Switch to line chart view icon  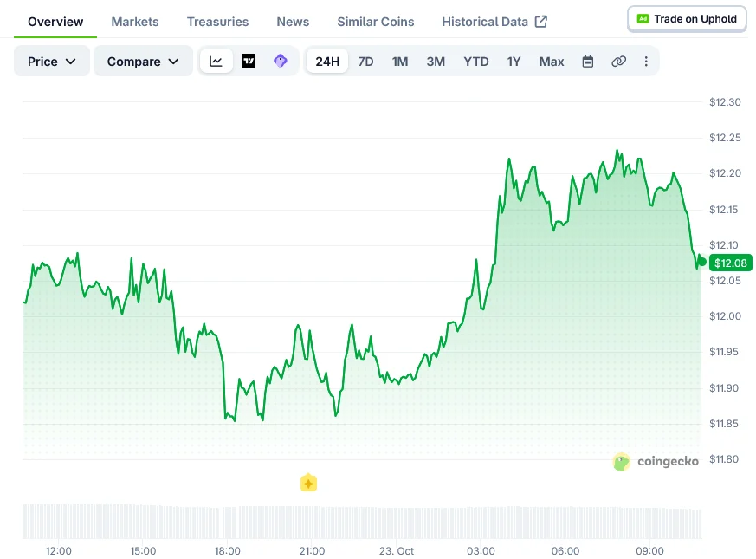tap(216, 62)
